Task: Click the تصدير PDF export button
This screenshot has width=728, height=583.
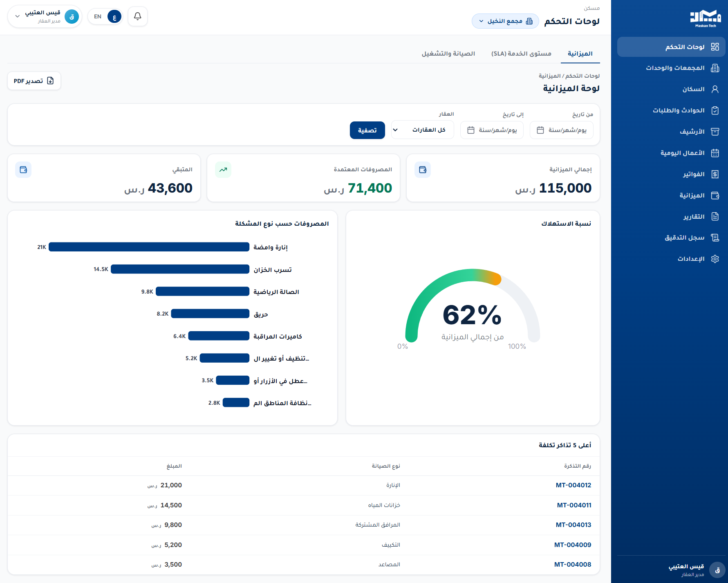Action: pos(34,81)
